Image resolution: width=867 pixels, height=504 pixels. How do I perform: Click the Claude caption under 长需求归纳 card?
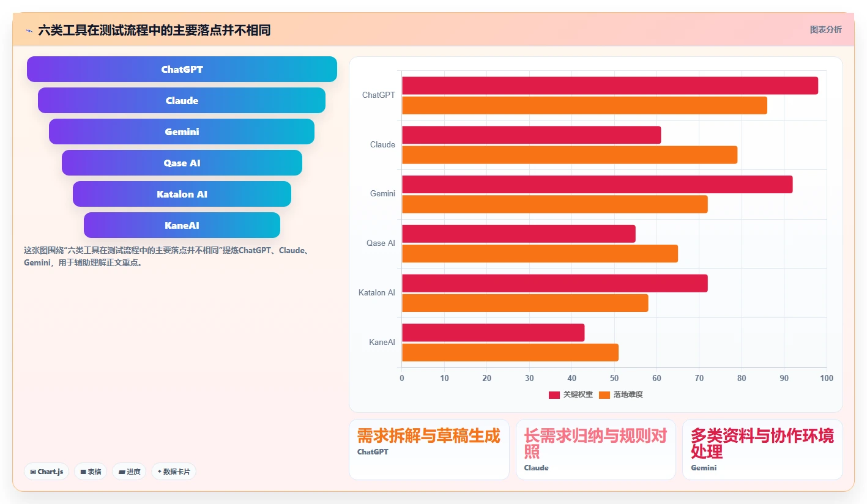[537, 468]
